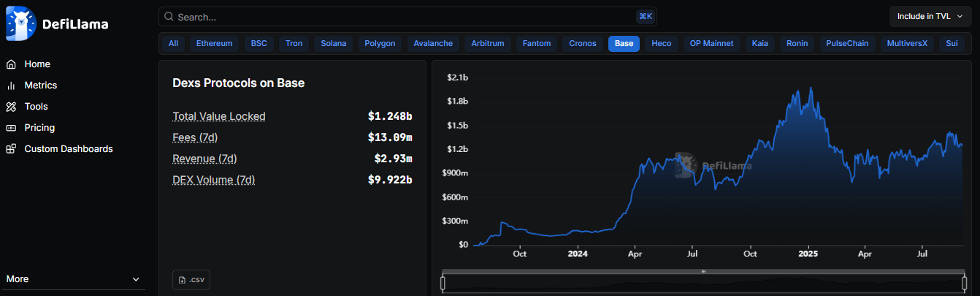Click the Custom Dashboards icon
The image size is (980, 296).
click(11, 149)
